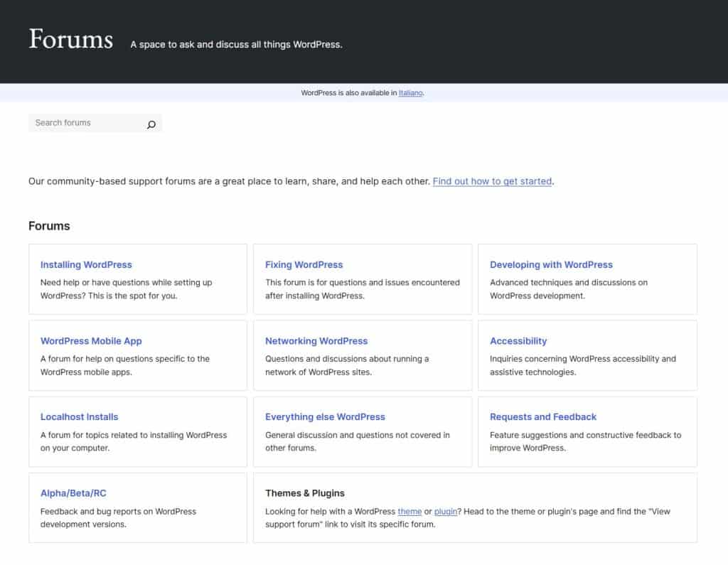The height and width of the screenshot is (565, 728).
Task: Visit the WordPress Mobile App forum
Action: (x=91, y=340)
